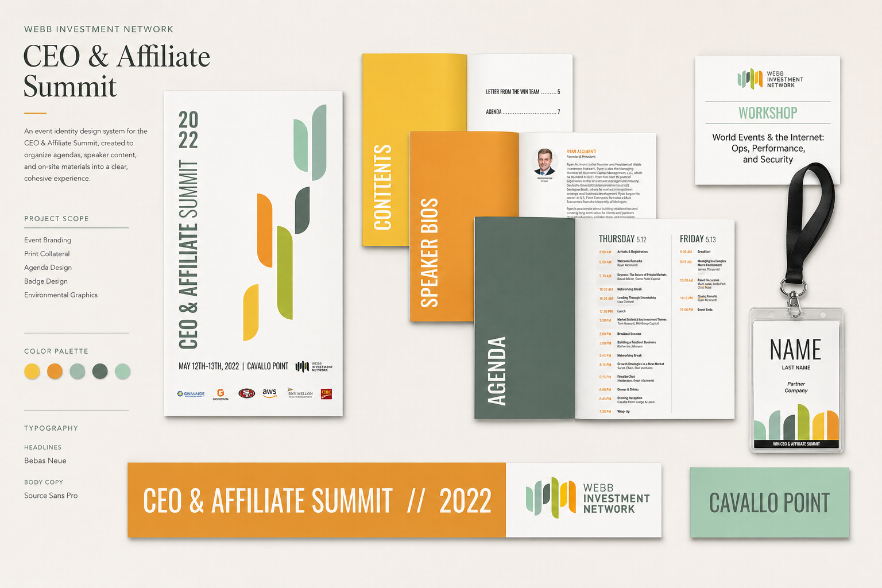This screenshot has height=588, width=882.
Task: Select the yellow palette swatch
Action: (32, 372)
